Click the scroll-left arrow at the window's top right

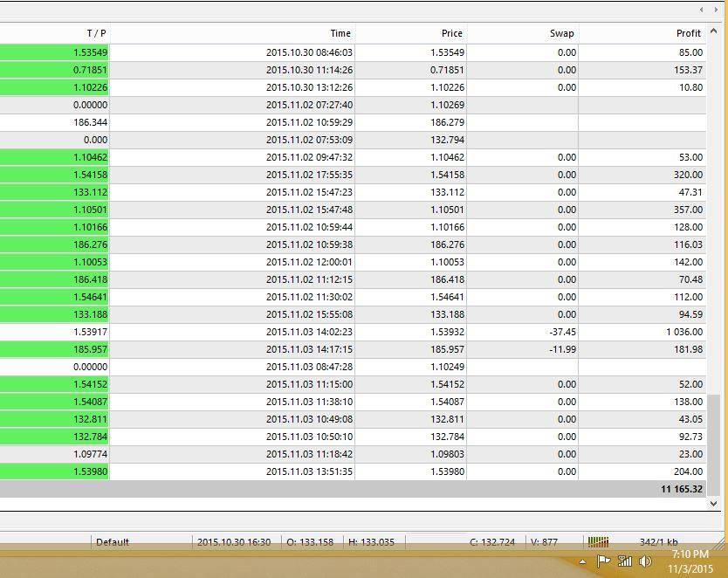coord(701,10)
